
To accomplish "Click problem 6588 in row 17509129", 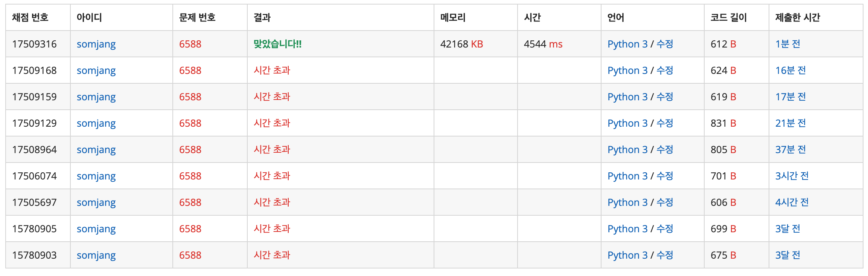I will click(x=190, y=123).
